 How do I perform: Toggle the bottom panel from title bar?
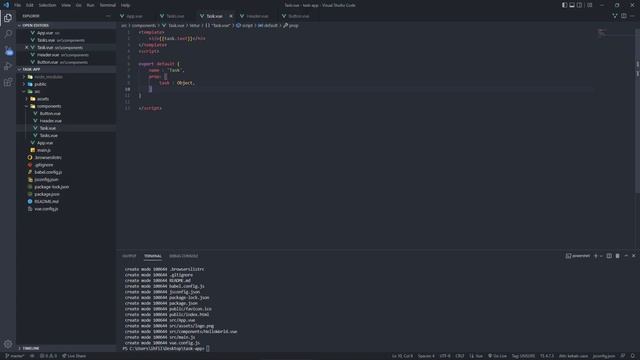click(572, 5)
